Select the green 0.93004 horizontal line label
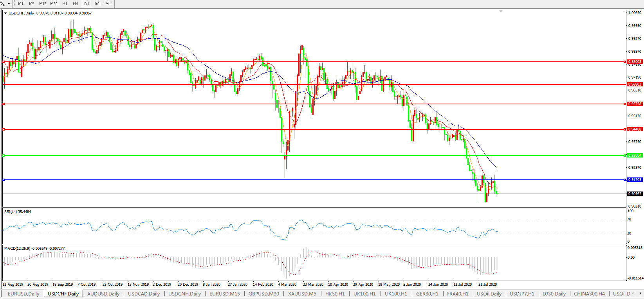The height and width of the screenshot is (299, 644). coord(635,156)
